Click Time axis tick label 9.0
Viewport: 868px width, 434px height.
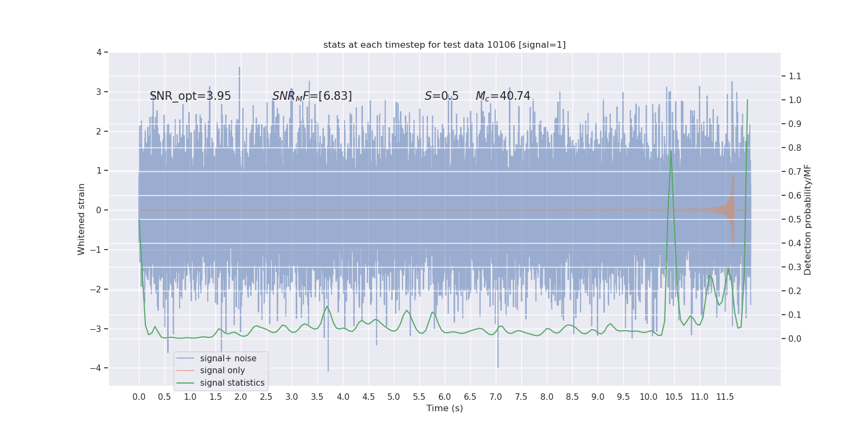click(x=598, y=397)
